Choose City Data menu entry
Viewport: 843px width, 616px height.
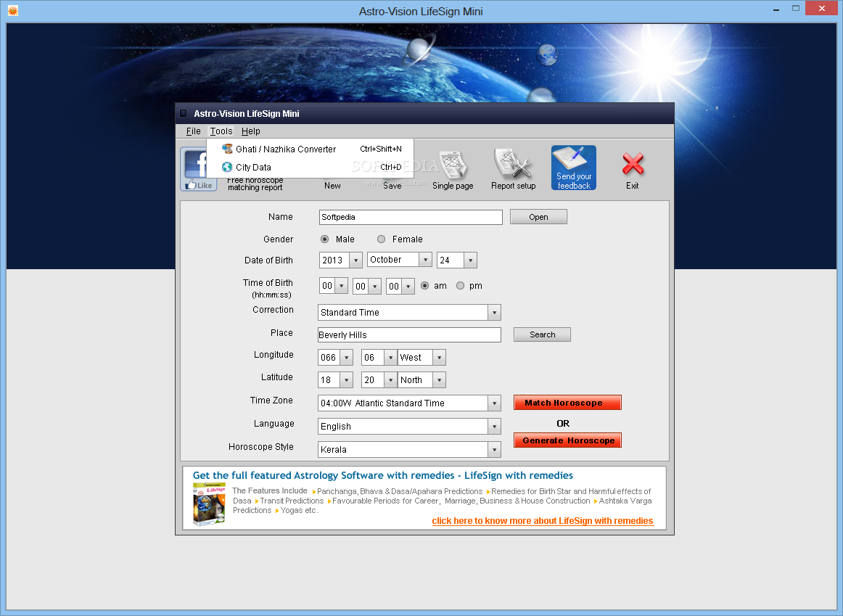pyautogui.click(x=311, y=167)
